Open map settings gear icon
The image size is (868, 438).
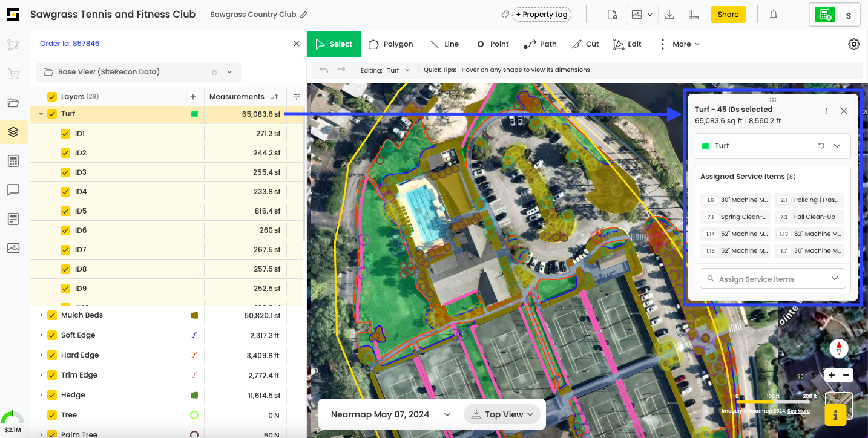click(854, 44)
